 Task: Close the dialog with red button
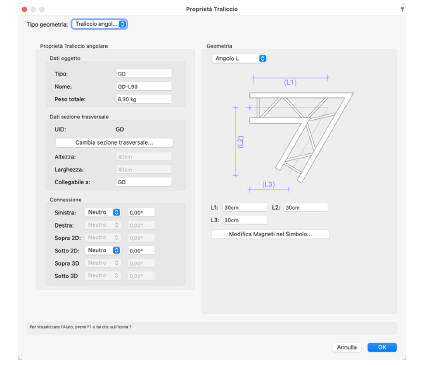(24, 9)
